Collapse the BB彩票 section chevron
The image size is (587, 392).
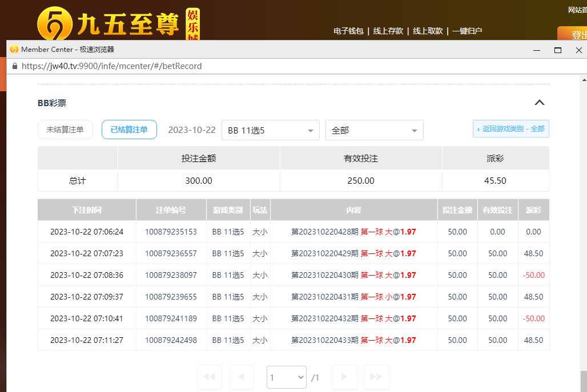coord(539,103)
